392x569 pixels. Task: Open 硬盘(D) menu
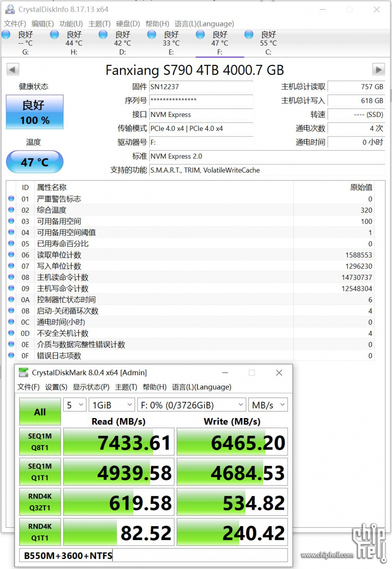pos(128,24)
